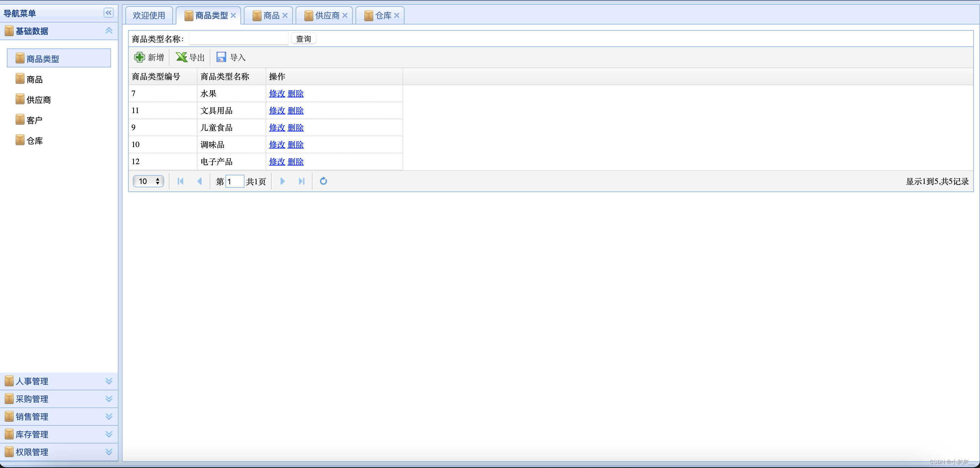Switch to the 供应商 tab
The width and height of the screenshot is (980, 468).
(327, 16)
